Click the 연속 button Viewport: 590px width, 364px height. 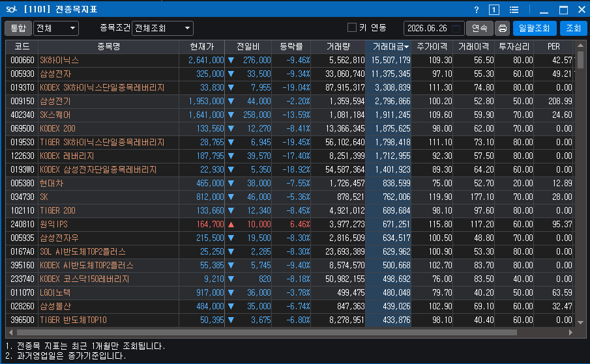coord(480,28)
